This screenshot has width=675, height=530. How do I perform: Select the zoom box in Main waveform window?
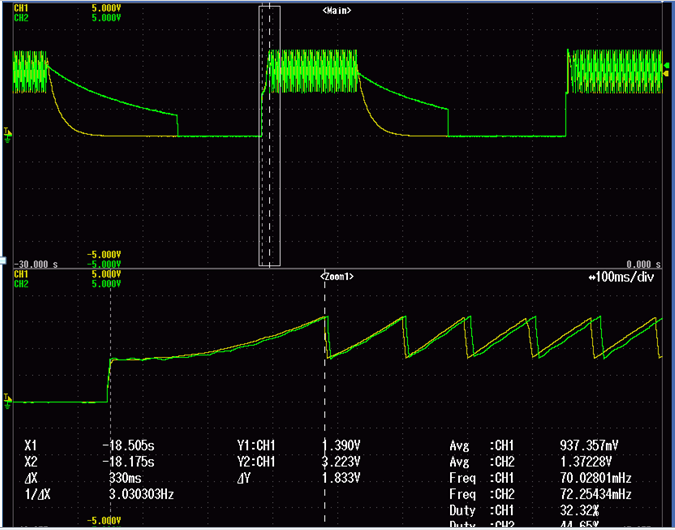pos(269,136)
